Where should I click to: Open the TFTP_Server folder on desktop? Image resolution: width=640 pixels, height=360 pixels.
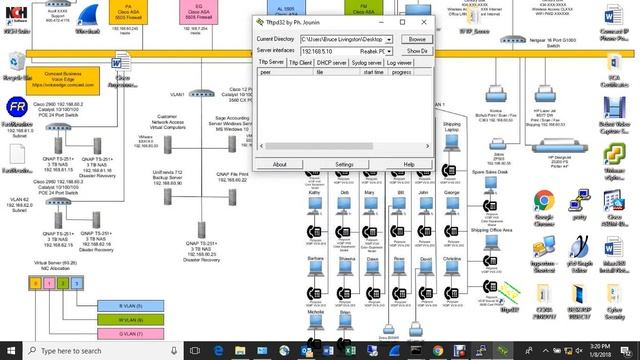(x=473, y=20)
